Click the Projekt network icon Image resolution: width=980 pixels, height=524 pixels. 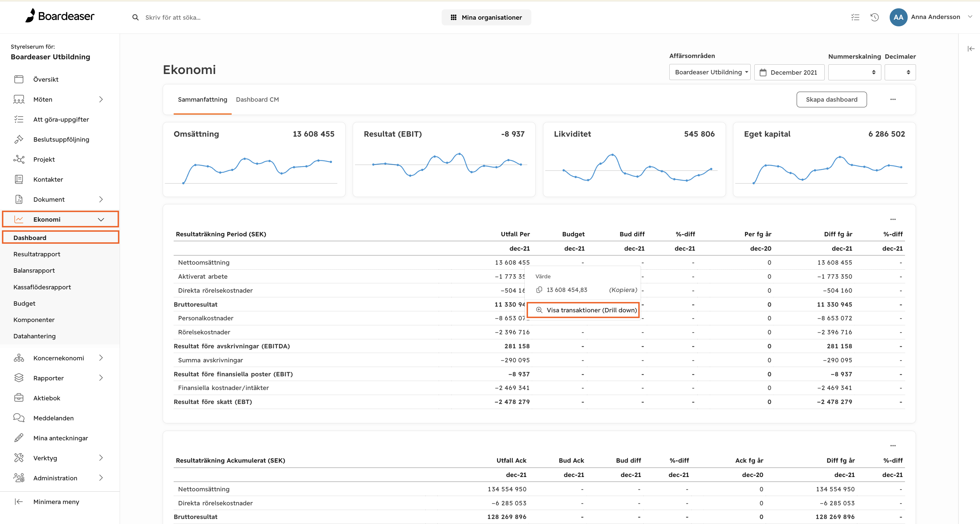pos(19,159)
